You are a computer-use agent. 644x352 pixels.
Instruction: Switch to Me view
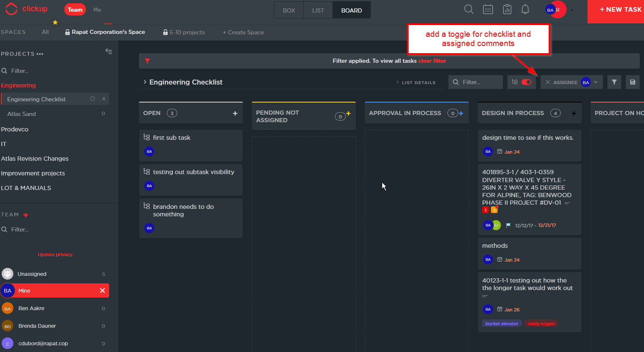click(x=97, y=10)
